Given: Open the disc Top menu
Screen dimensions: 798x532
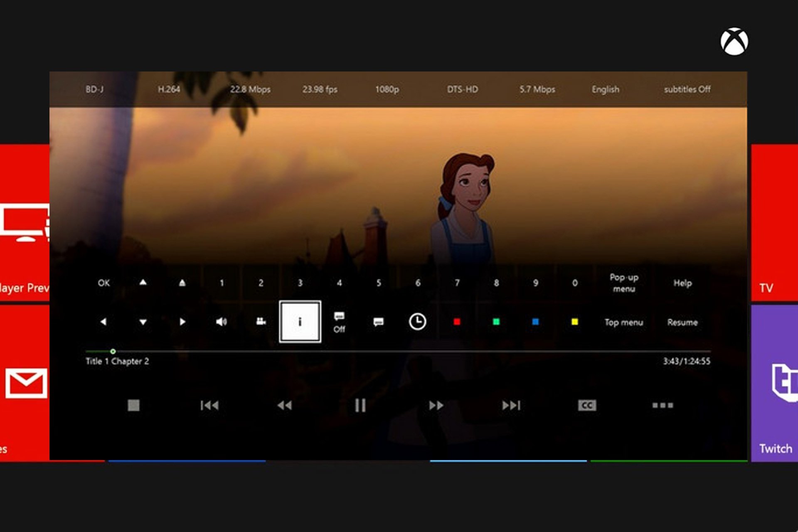Looking at the screenshot, I should click(x=624, y=322).
